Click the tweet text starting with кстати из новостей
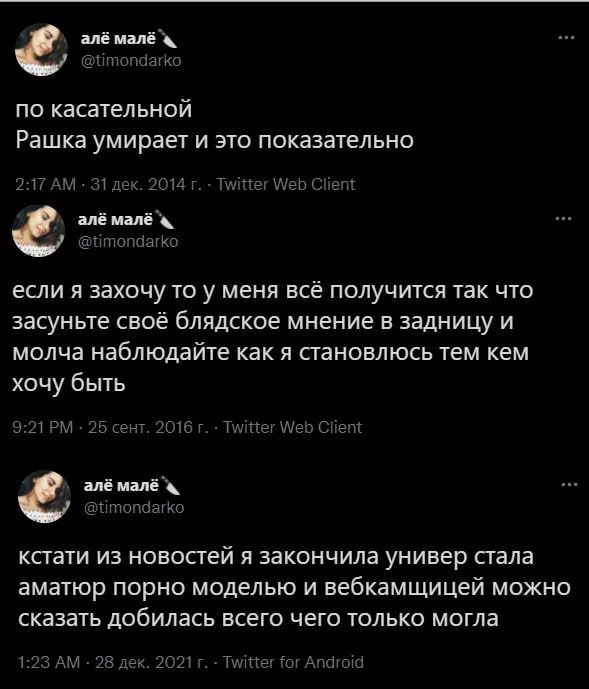The width and height of the screenshot is (589, 689). pyautogui.click(x=294, y=587)
